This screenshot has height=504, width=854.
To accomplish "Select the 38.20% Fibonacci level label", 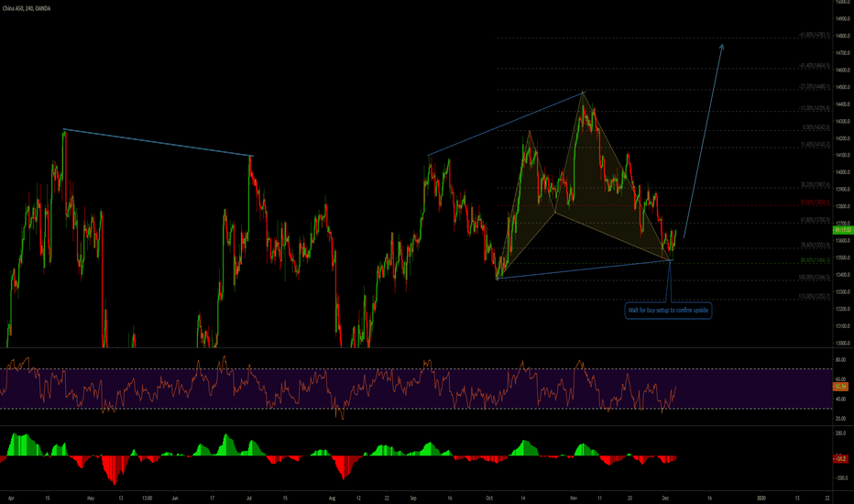I will coord(816,185).
